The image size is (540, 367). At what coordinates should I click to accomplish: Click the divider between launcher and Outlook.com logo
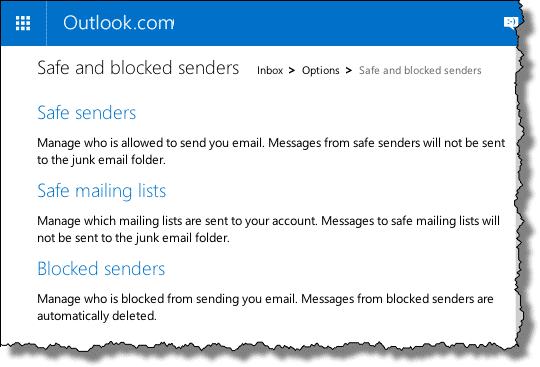(x=46, y=23)
